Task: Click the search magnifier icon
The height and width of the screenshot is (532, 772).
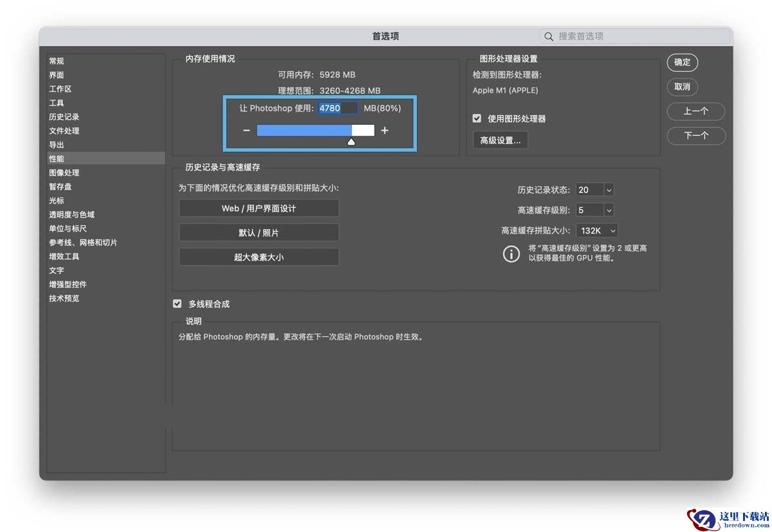Action: [549, 37]
